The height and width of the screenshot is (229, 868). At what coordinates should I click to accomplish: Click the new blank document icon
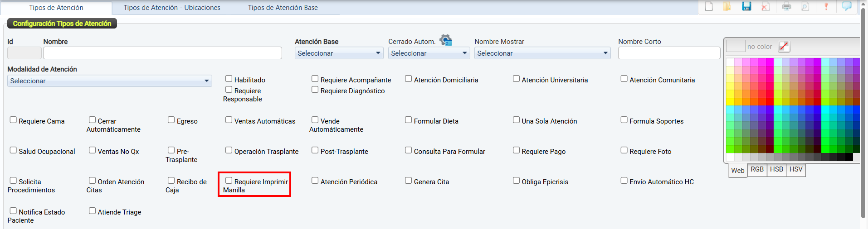(709, 6)
